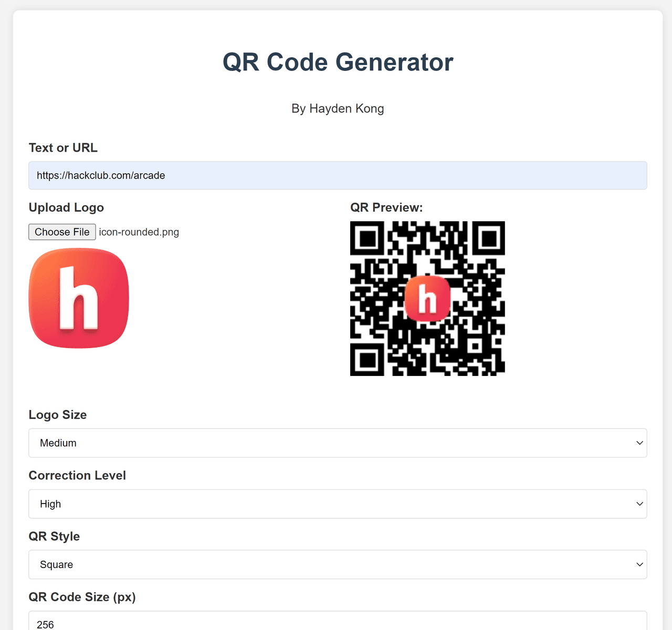
Task: Click the icon-rounded.png file name
Action: pos(139,232)
